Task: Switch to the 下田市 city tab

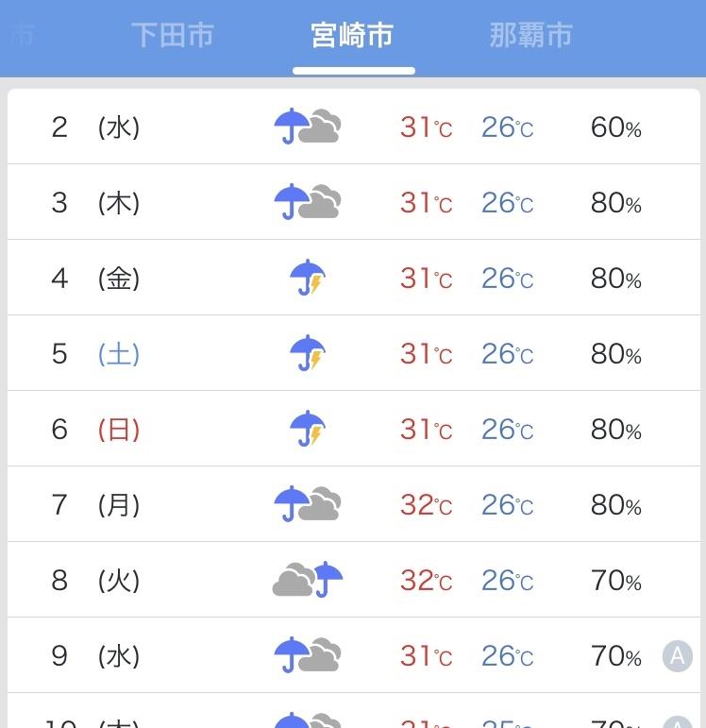Action: [x=173, y=35]
